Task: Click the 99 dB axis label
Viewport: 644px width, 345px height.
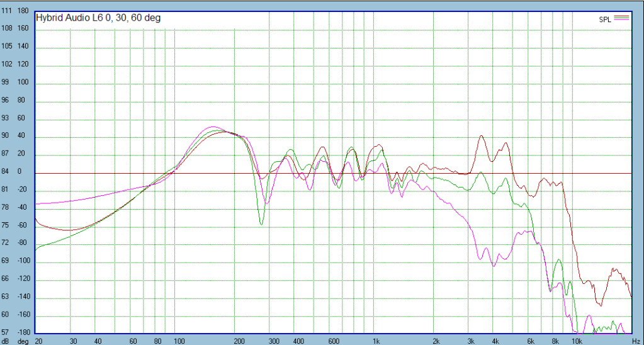Action: point(6,83)
